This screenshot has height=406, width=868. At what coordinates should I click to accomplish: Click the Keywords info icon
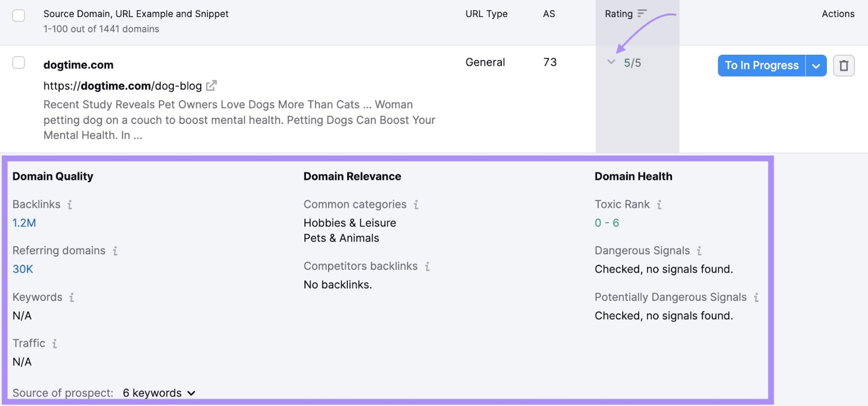click(x=71, y=297)
